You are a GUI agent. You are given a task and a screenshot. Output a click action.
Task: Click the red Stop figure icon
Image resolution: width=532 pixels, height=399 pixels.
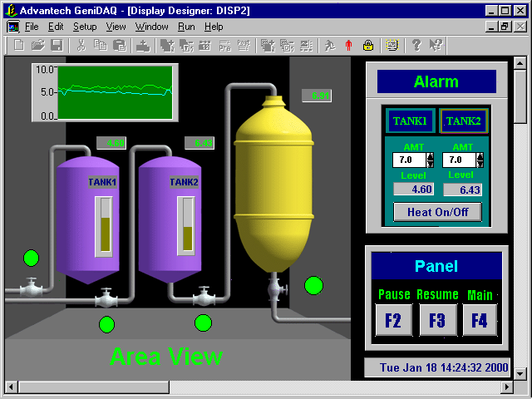coord(348,45)
